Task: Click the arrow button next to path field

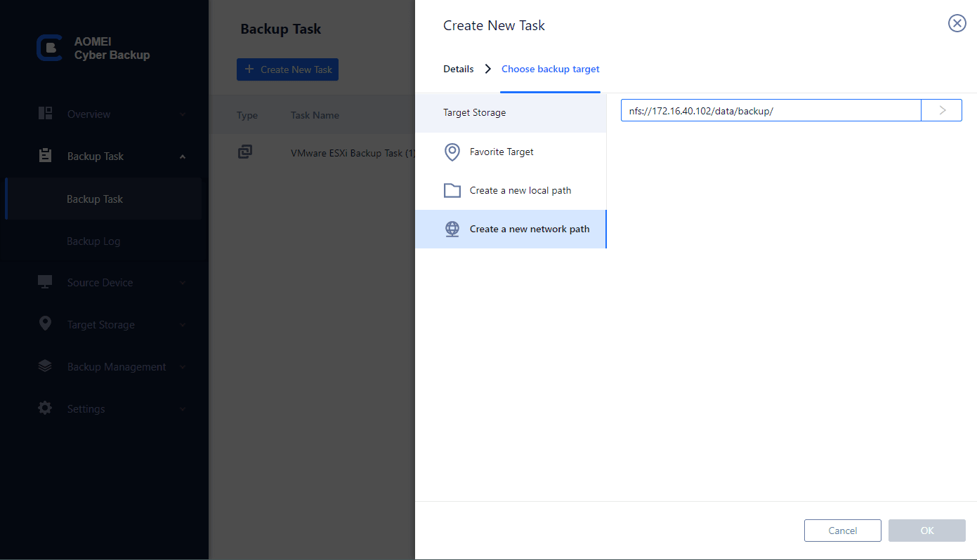Action: tap(942, 110)
